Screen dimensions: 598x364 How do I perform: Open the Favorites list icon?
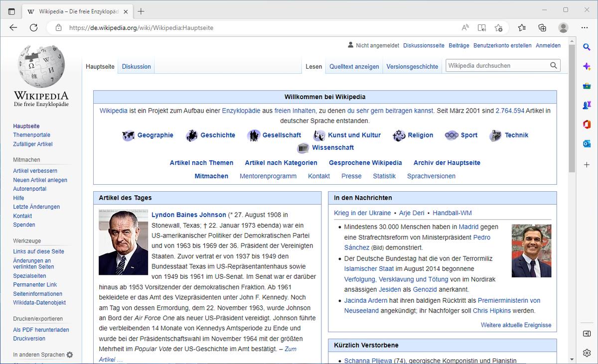point(522,28)
